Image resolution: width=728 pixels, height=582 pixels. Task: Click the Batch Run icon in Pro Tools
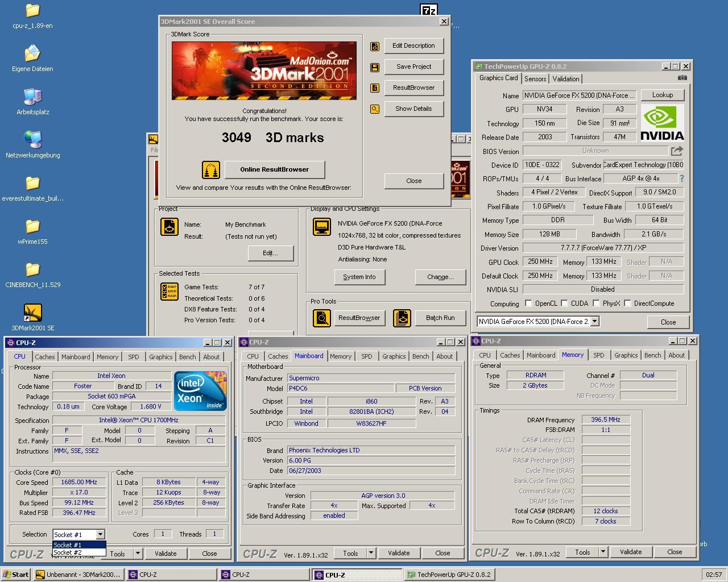[x=402, y=318]
